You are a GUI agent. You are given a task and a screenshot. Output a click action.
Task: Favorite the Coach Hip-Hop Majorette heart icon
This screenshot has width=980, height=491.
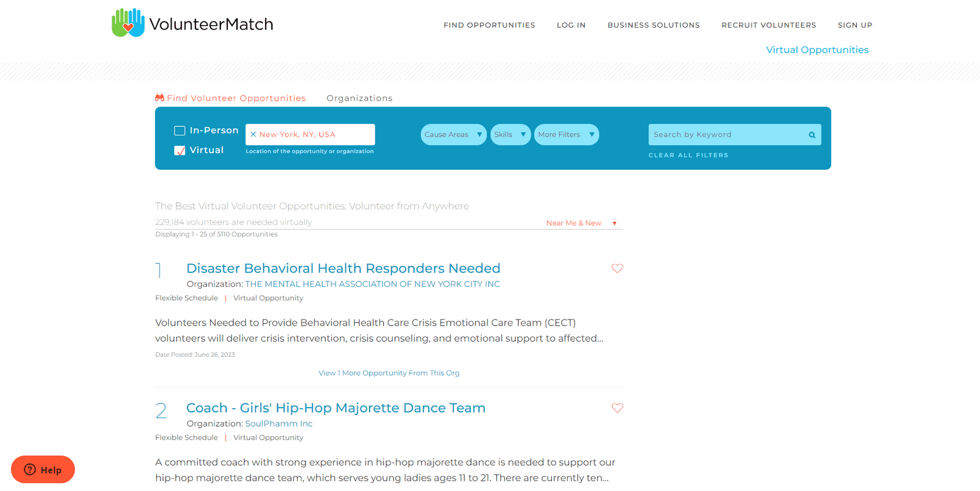pos(617,408)
